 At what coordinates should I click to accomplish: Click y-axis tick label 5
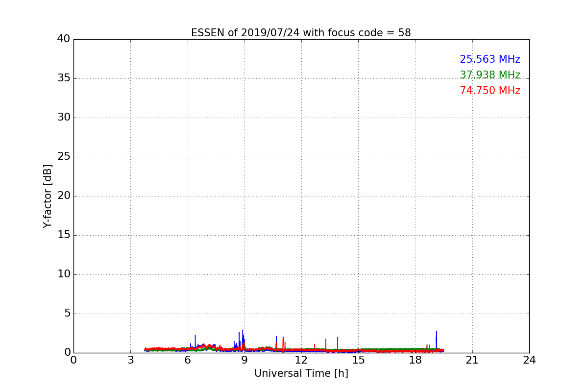click(x=67, y=314)
